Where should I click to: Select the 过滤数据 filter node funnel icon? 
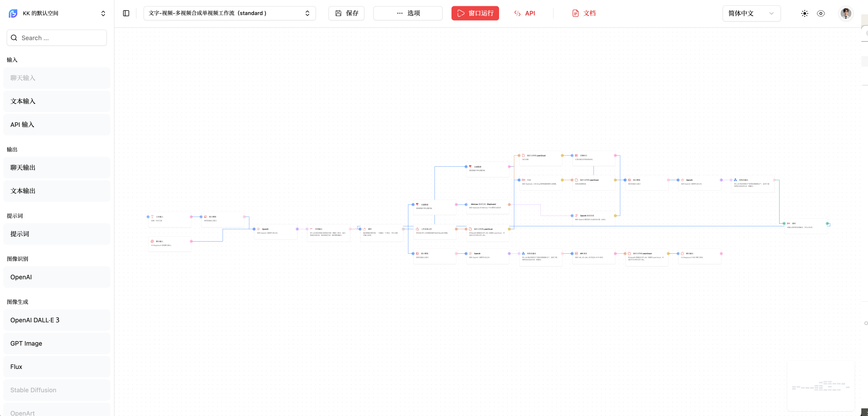pos(470,167)
